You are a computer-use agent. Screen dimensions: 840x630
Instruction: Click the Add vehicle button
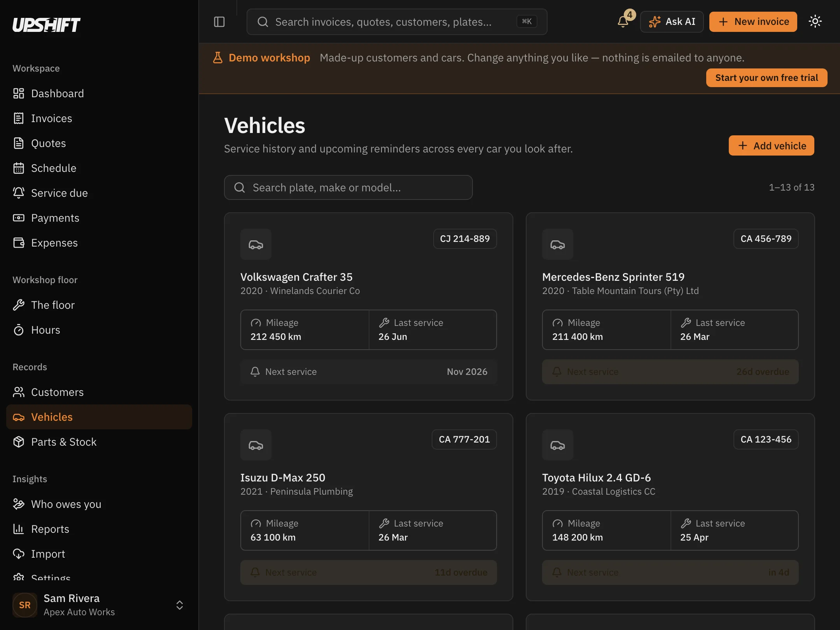pos(772,145)
